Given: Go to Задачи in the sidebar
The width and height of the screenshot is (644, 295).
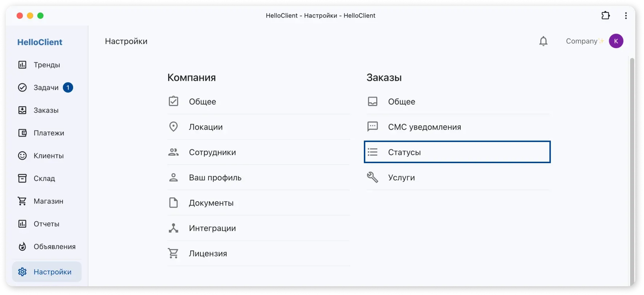Looking at the screenshot, I should (x=46, y=87).
